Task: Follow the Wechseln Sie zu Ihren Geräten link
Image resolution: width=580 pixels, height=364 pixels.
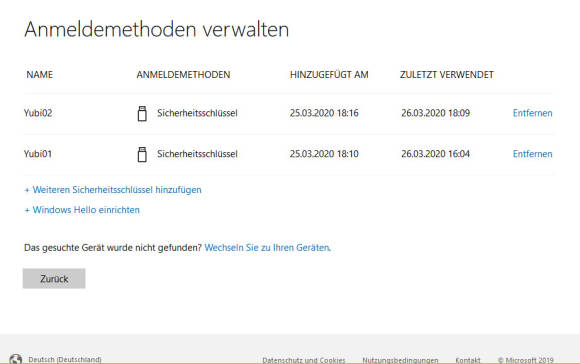Action: point(267,247)
